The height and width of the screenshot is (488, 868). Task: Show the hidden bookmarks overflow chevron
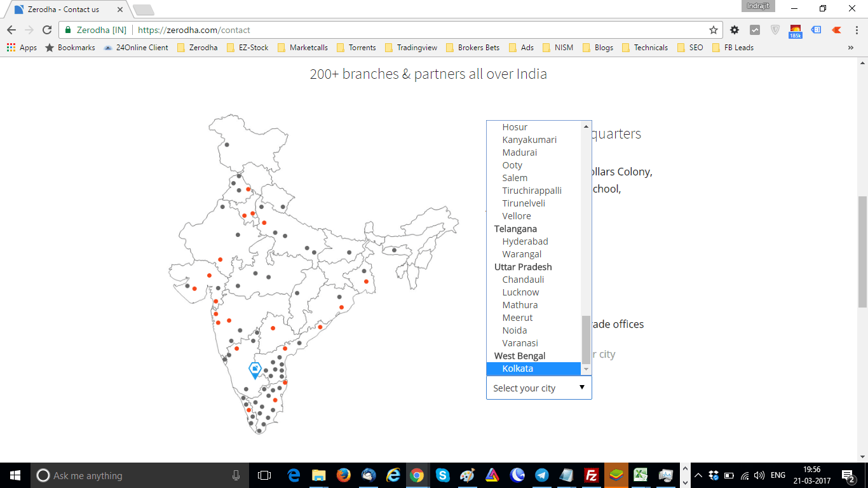(851, 48)
